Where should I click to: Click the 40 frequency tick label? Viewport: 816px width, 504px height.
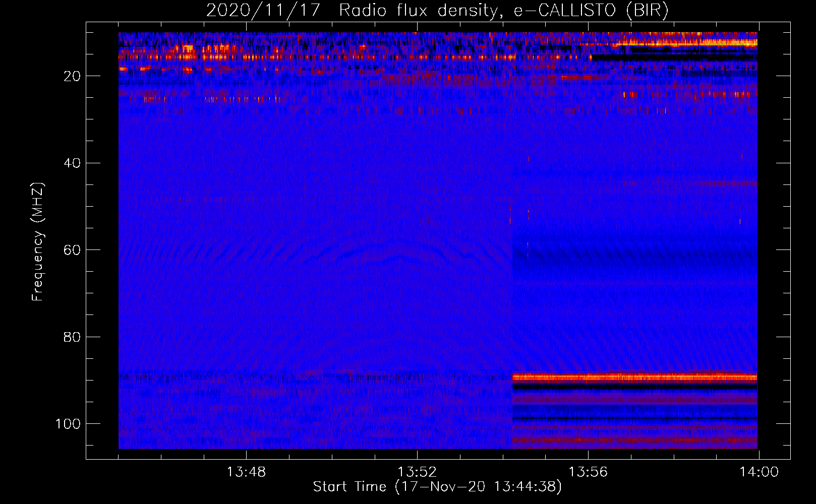[72, 163]
